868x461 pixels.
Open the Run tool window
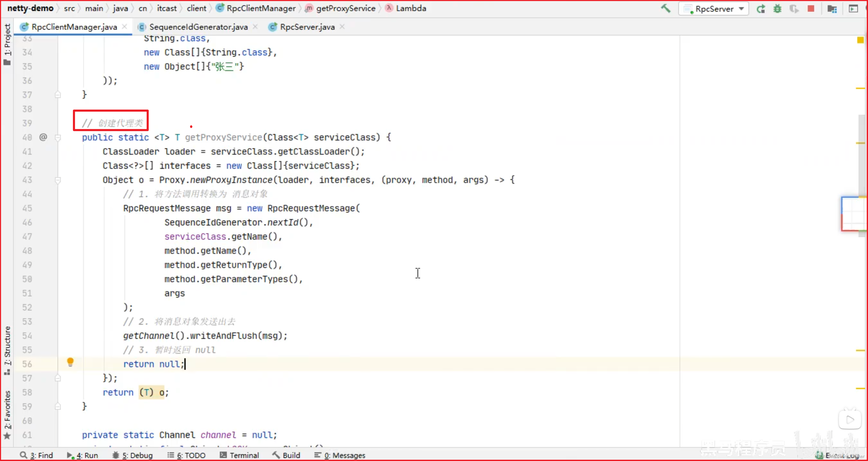pos(82,455)
